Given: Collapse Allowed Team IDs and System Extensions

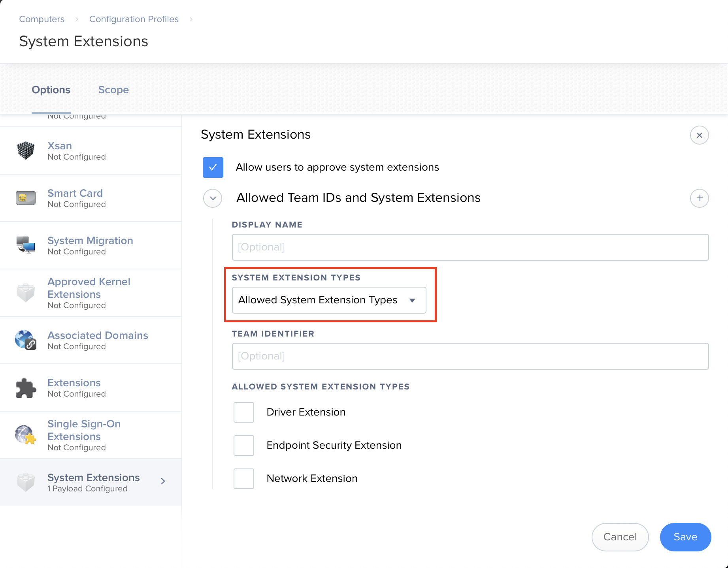Looking at the screenshot, I should pyautogui.click(x=213, y=198).
